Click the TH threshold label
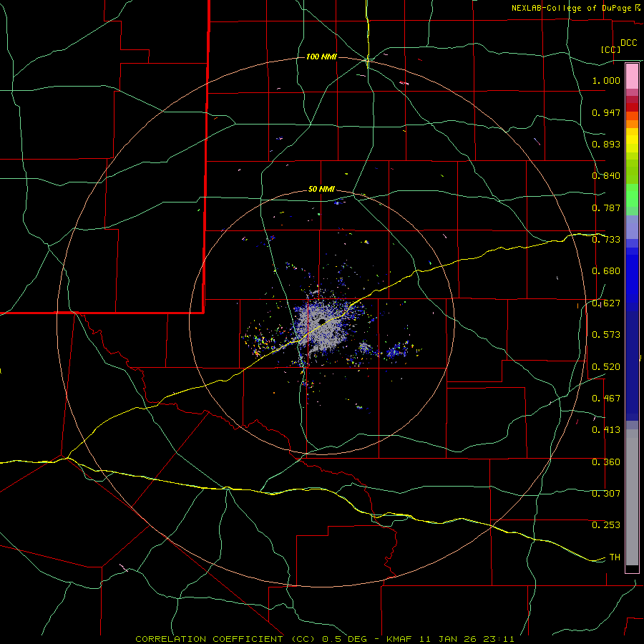Screen dimensions: 644x644 [615, 557]
